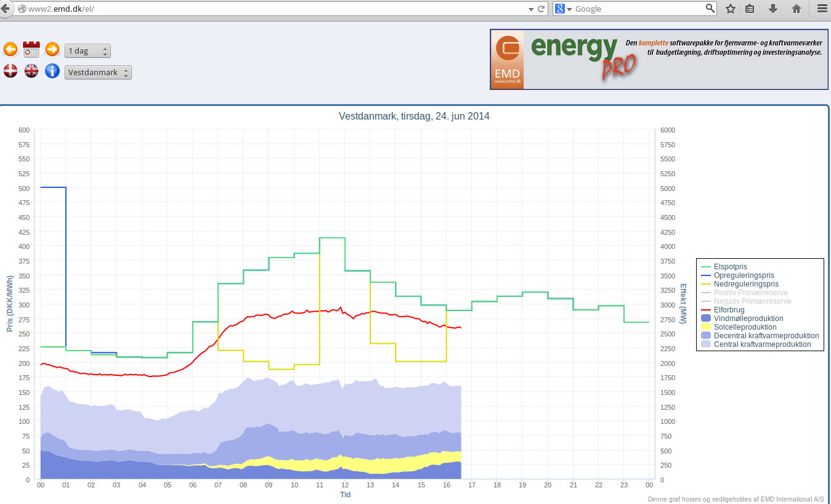Click the 'Effekt (MW)' axis label
Viewport: 831px width, 504px height.
pos(683,304)
